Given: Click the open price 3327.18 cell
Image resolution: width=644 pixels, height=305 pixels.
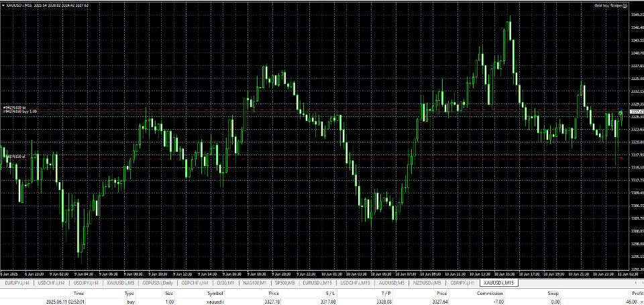Looking at the screenshot, I should coord(272,302).
